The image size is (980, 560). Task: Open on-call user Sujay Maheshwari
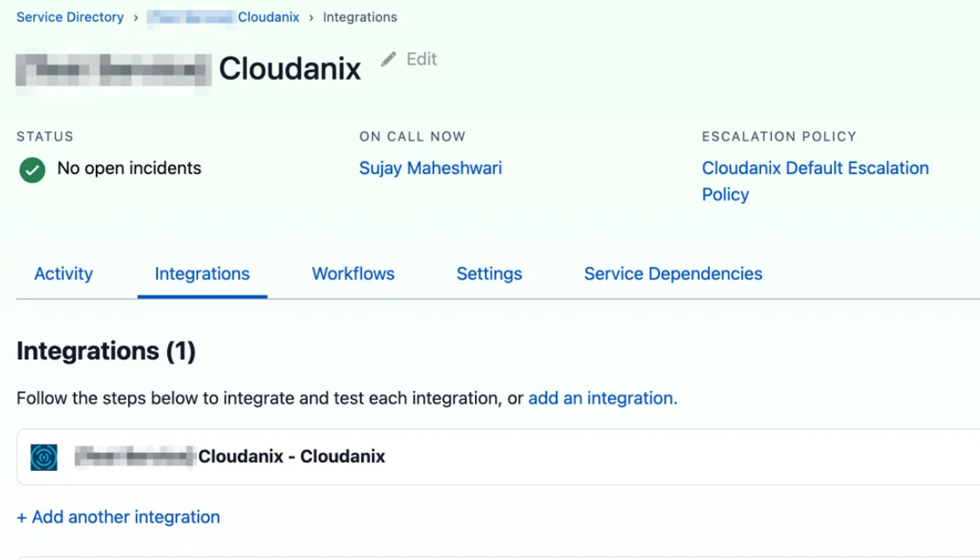coord(430,168)
